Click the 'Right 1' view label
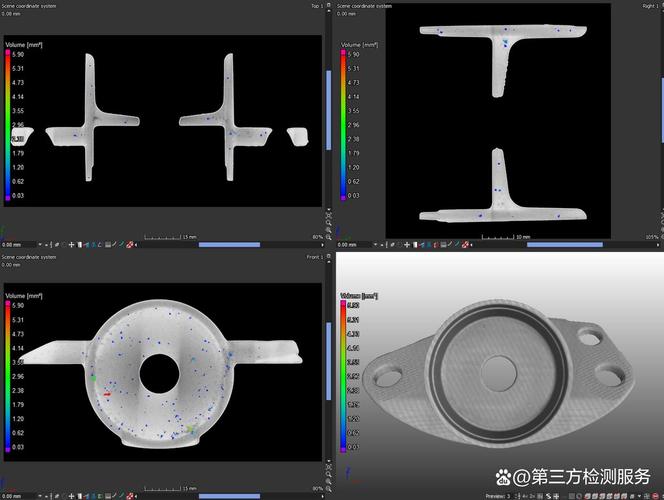 (x=650, y=6)
